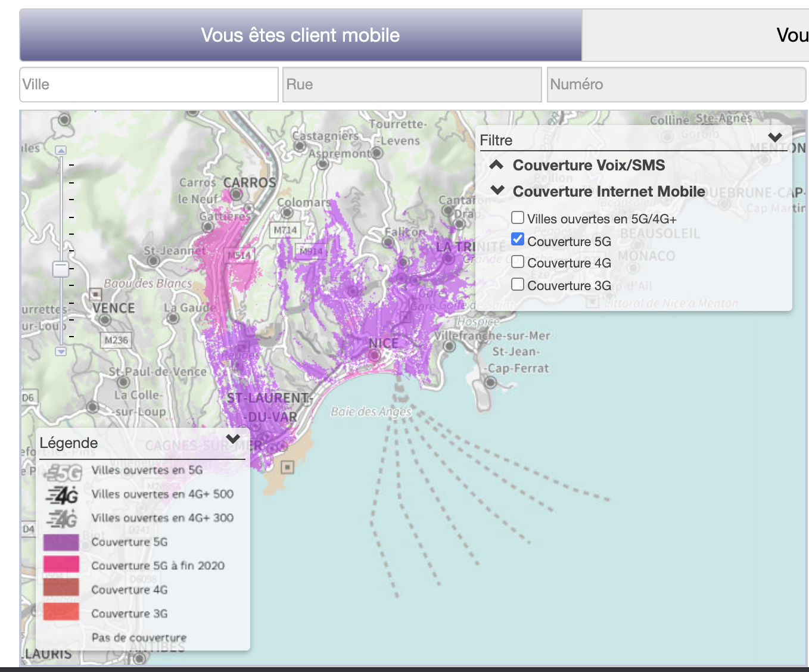The height and width of the screenshot is (672, 809).
Task: Click the airport square marker near coast
Action: (288, 467)
